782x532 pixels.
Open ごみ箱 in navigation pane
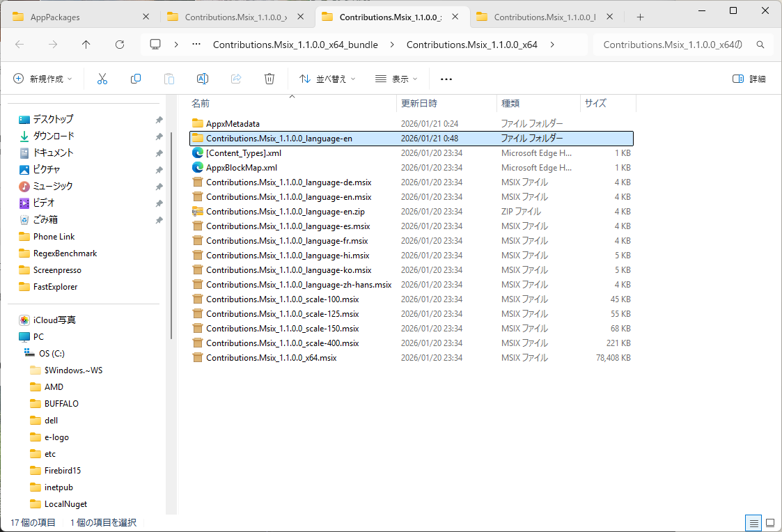pyautogui.click(x=45, y=219)
